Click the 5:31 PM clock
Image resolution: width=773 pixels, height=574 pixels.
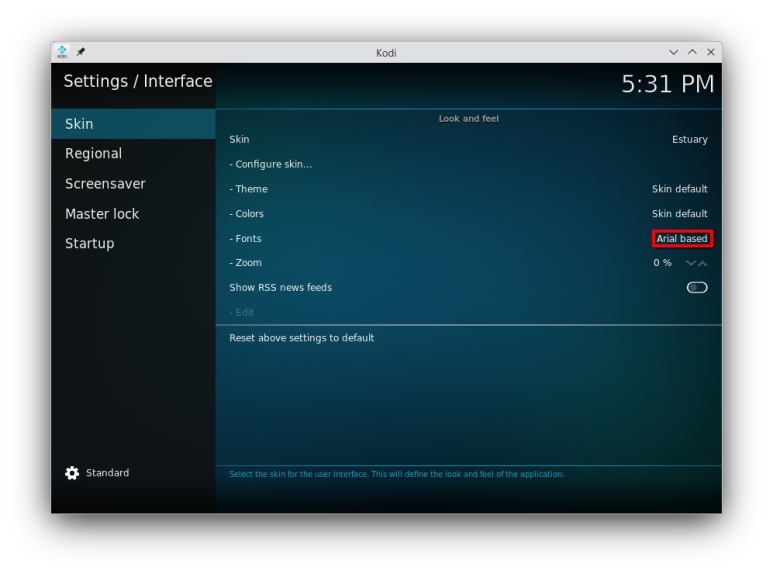tap(668, 84)
